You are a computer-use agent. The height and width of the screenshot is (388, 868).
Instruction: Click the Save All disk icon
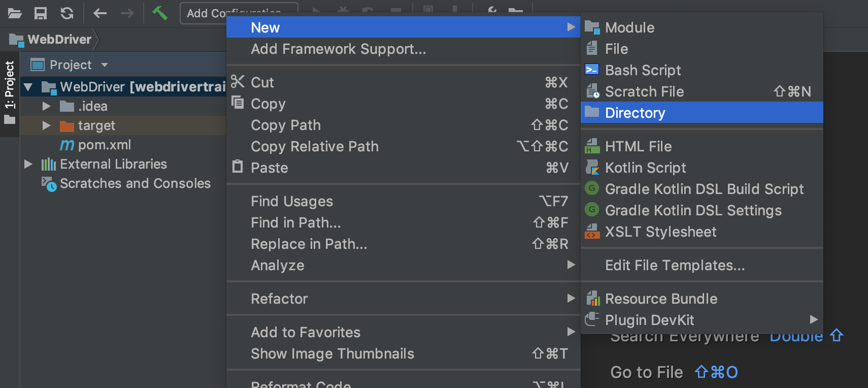point(41,13)
